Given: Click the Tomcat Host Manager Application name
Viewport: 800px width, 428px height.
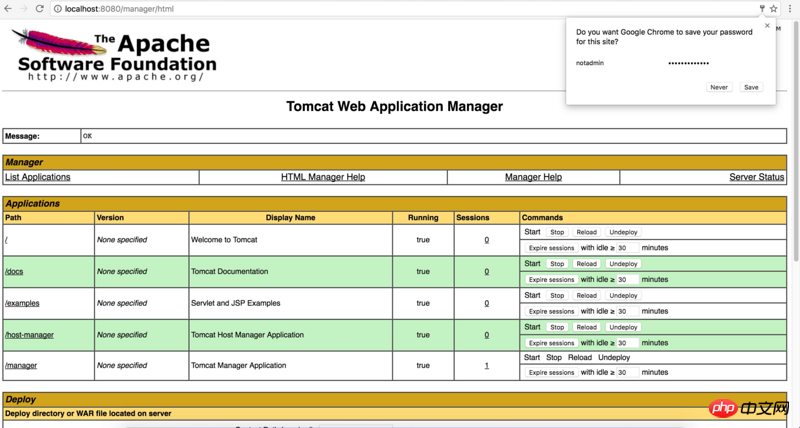Looking at the screenshot, I should click(247, 335).
